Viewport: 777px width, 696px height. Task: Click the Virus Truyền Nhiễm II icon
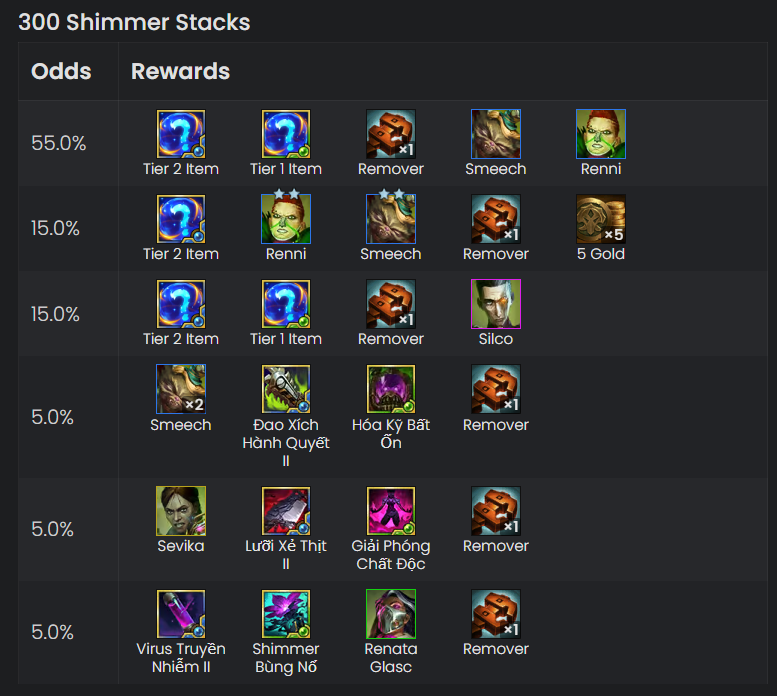181,614
